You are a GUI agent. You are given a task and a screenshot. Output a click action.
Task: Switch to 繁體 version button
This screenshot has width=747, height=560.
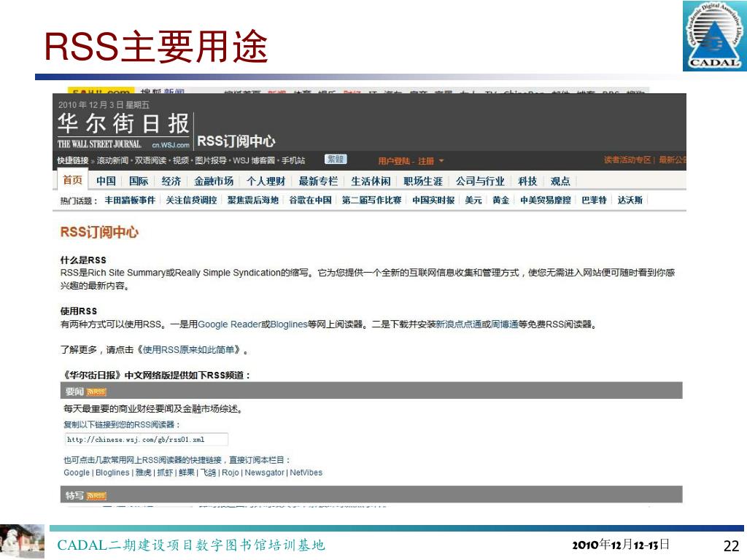click(x=336, y=159)
